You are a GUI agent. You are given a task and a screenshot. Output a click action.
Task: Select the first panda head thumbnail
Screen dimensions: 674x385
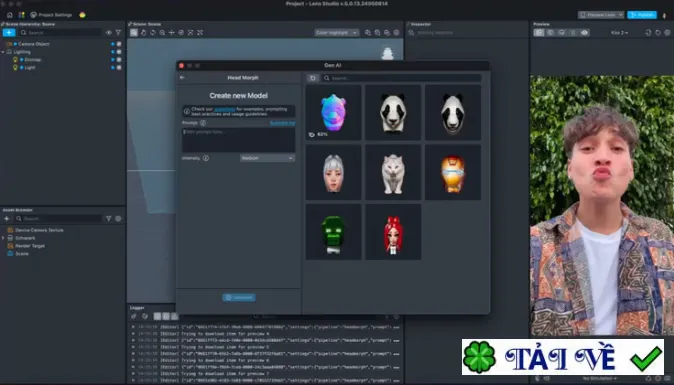click(393, 112)
